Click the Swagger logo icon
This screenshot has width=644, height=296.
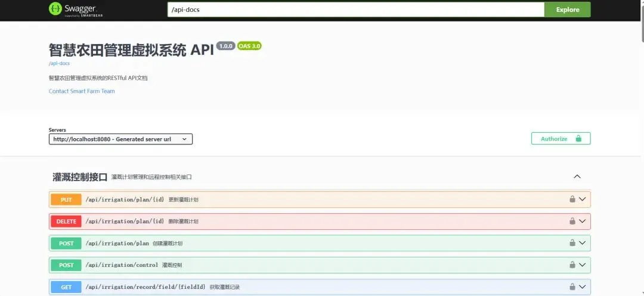pyautogui.click(x=55, y=8)
